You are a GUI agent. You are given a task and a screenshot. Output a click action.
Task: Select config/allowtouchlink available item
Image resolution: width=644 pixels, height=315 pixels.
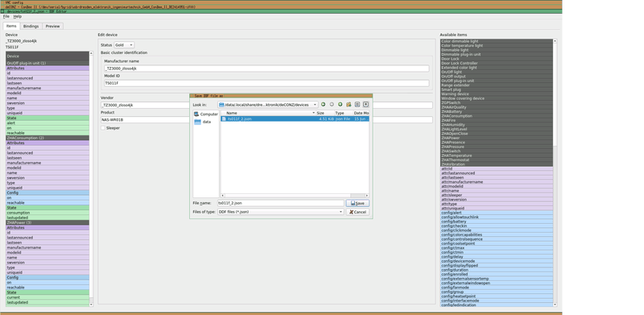497,218
